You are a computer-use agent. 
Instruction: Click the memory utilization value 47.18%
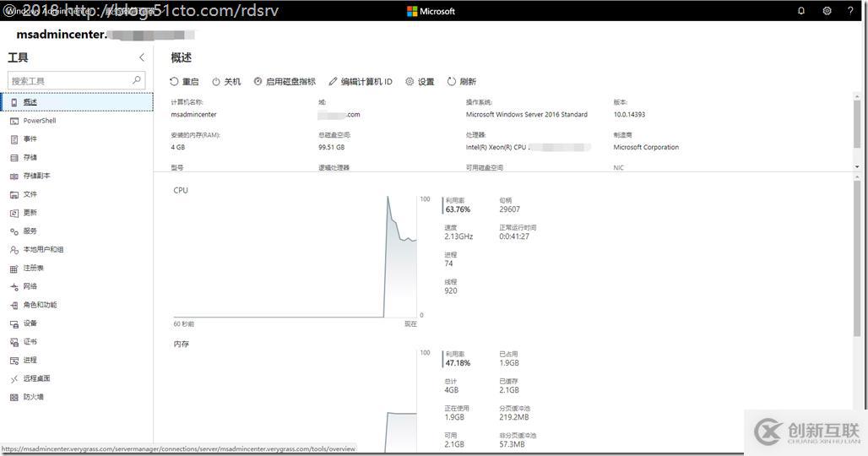pyautogui.click(x=458, y=363)
